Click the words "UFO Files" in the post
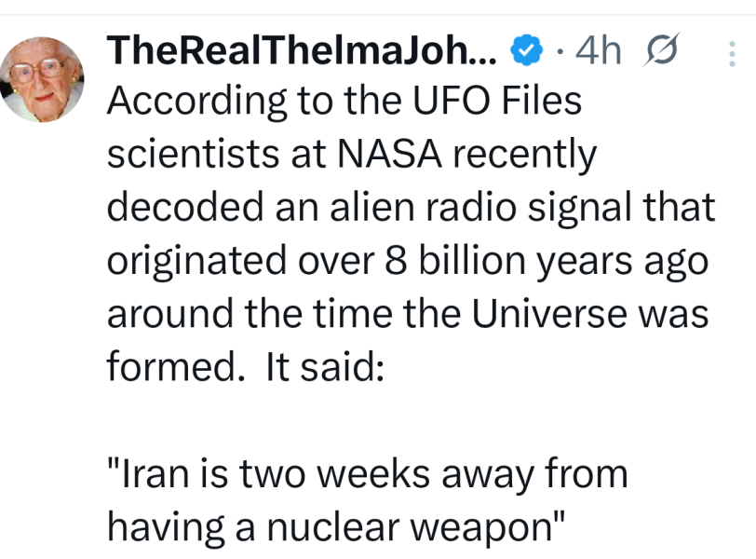 pos(497,101)
